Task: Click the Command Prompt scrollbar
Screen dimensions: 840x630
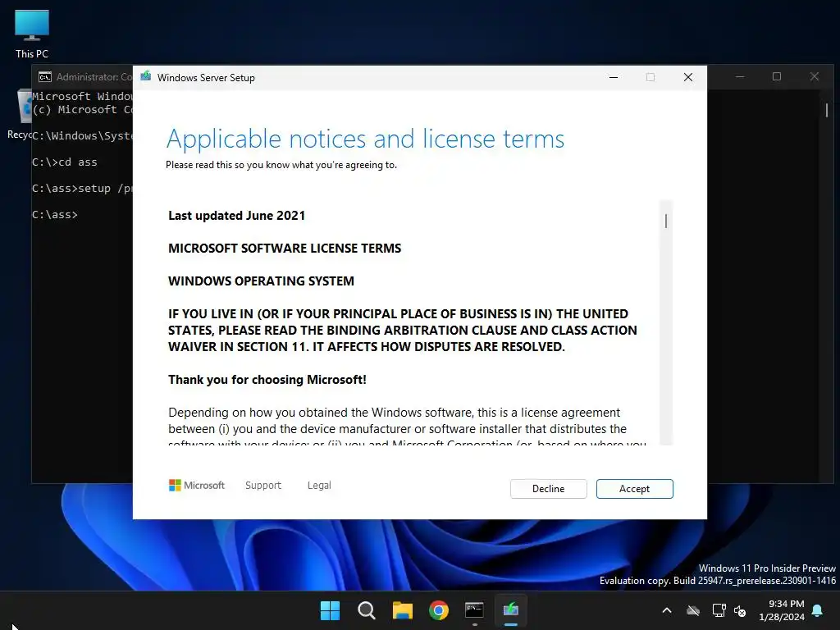Action: (x=827, y=110)
